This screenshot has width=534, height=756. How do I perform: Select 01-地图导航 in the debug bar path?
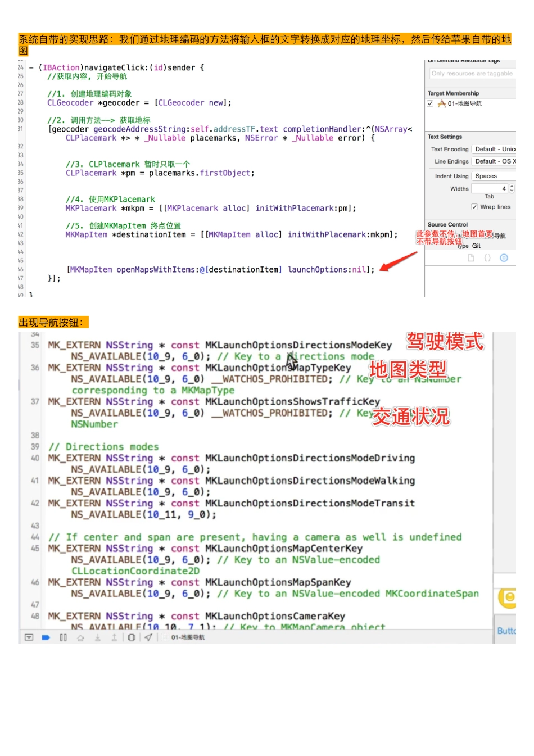tap(188, 637)
